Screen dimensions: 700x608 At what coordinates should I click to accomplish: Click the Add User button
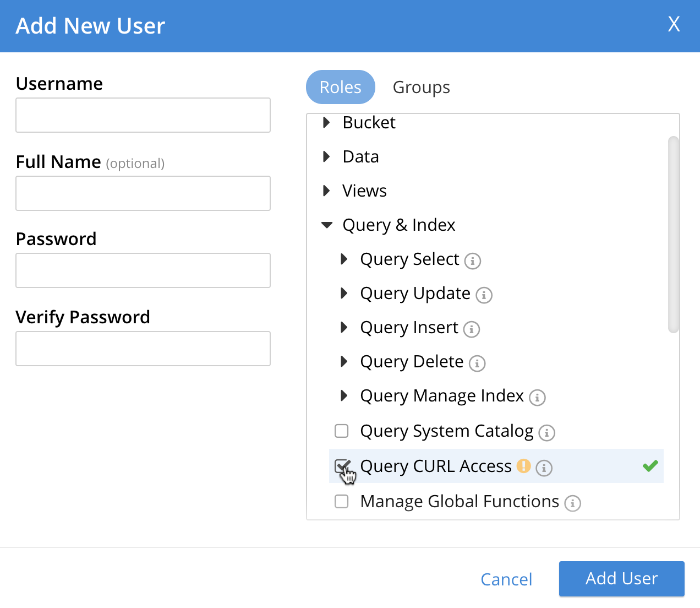[x=621, y=578]
